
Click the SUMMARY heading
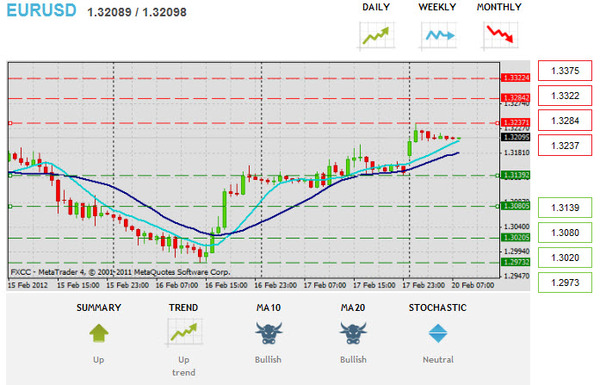click(x=99, y=308)
